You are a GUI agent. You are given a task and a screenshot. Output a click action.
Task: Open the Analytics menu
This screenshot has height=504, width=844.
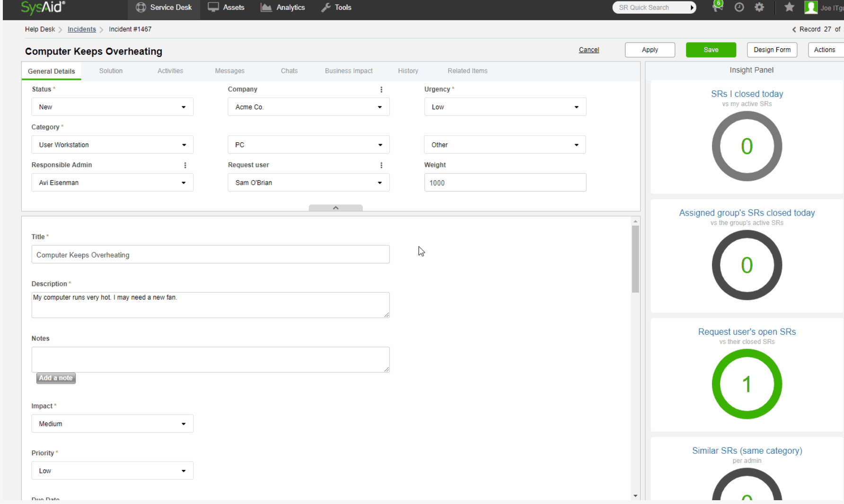tap(283, 8)
